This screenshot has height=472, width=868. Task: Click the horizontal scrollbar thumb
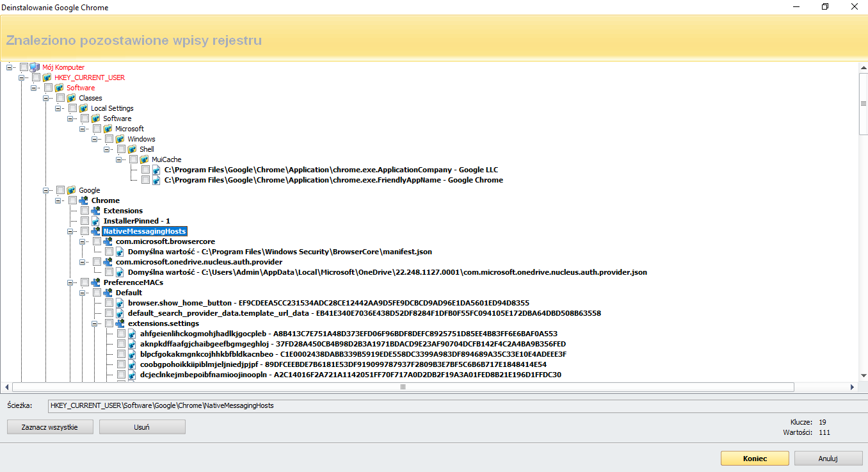(403, 387)
